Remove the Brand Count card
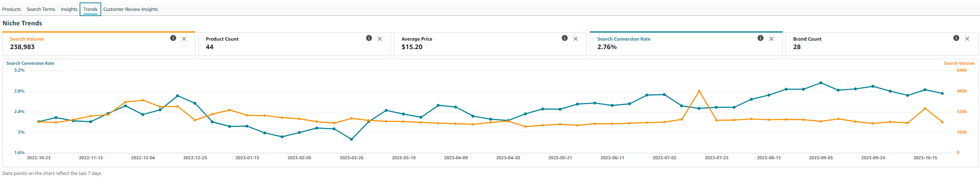The height and width of the screenshot is (183, 980). tap(967, 39)
